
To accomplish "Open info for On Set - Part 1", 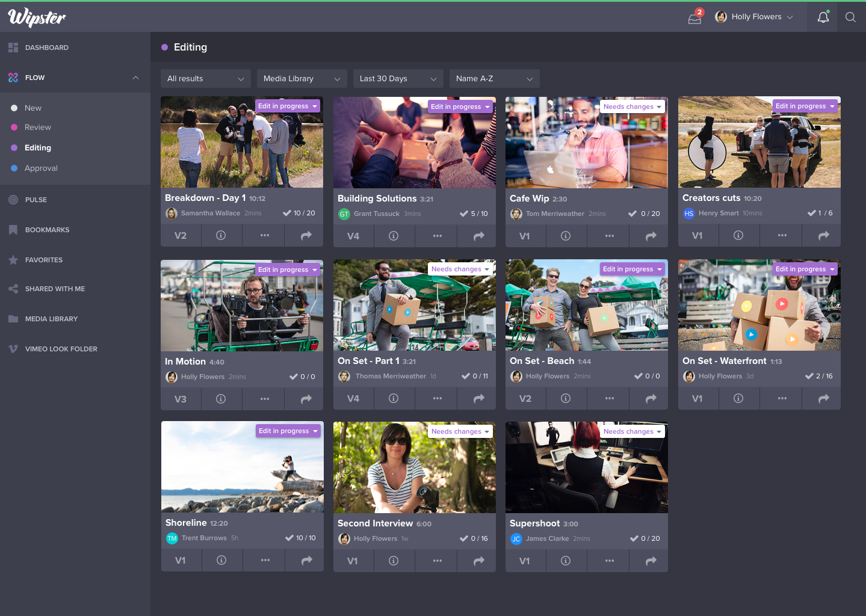I will click(394, 398).
